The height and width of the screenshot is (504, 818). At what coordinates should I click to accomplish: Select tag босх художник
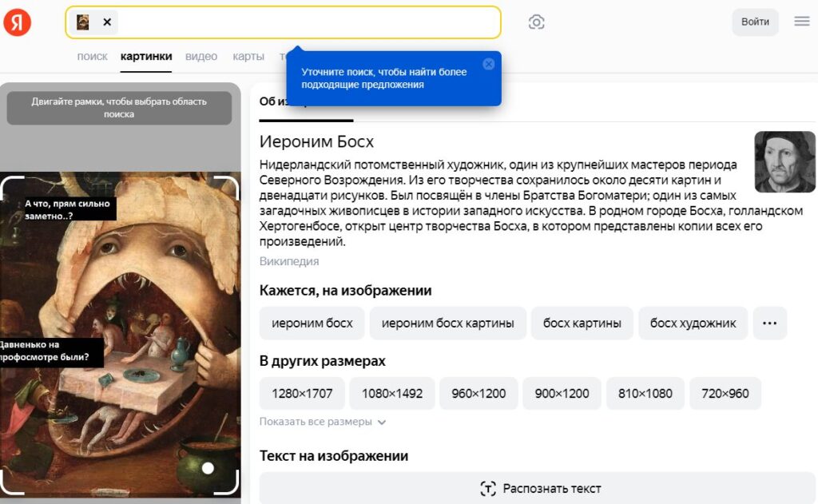coord(693,323)
